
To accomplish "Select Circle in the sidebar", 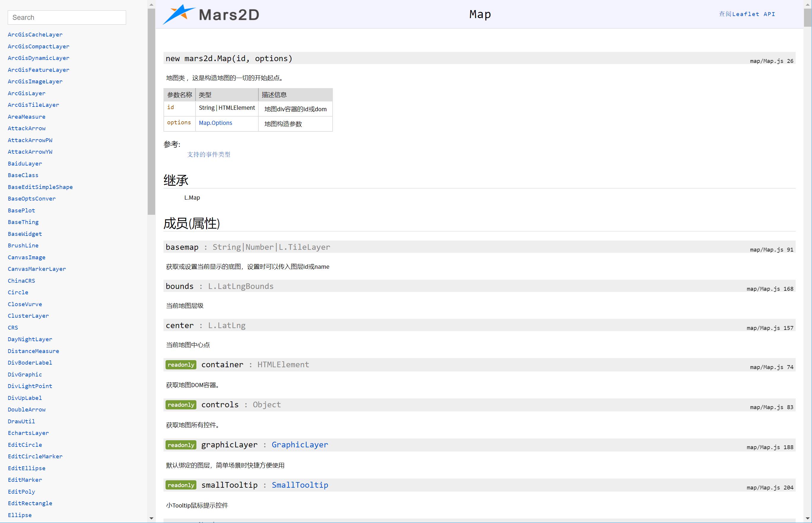I will [18, 293].
